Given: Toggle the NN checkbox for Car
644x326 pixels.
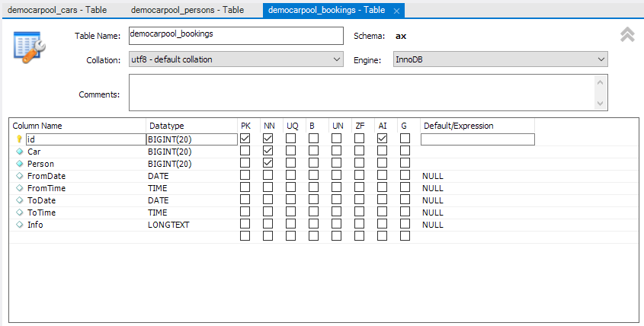Looking at the screenshot, I should (268, 151).
